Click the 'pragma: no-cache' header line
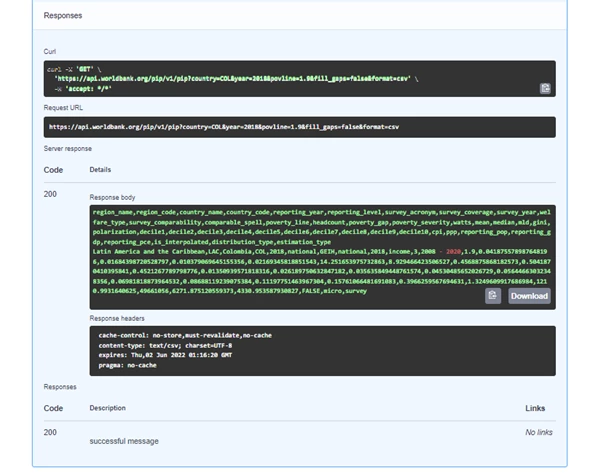Screen dimensions: 601x473 coord(127,365)
